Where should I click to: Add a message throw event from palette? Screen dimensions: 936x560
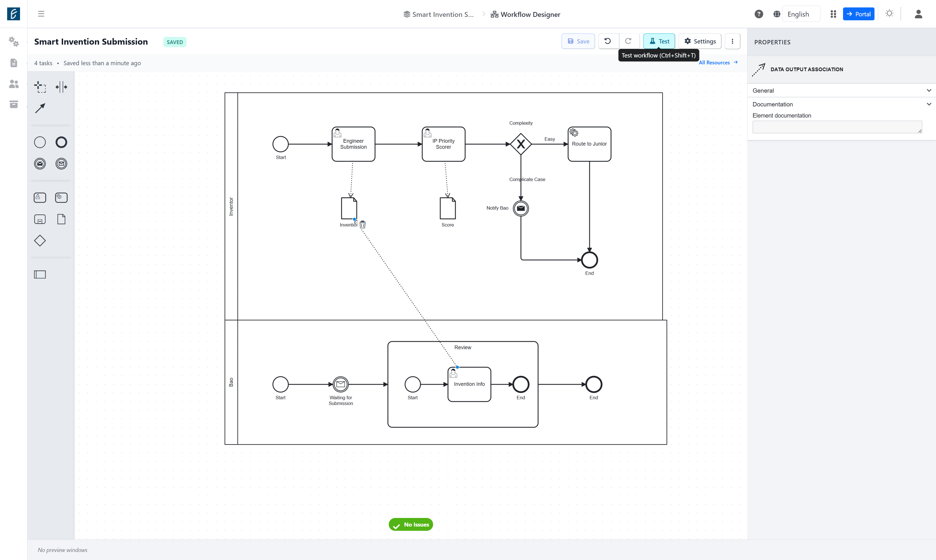click(x=40, y=164)
